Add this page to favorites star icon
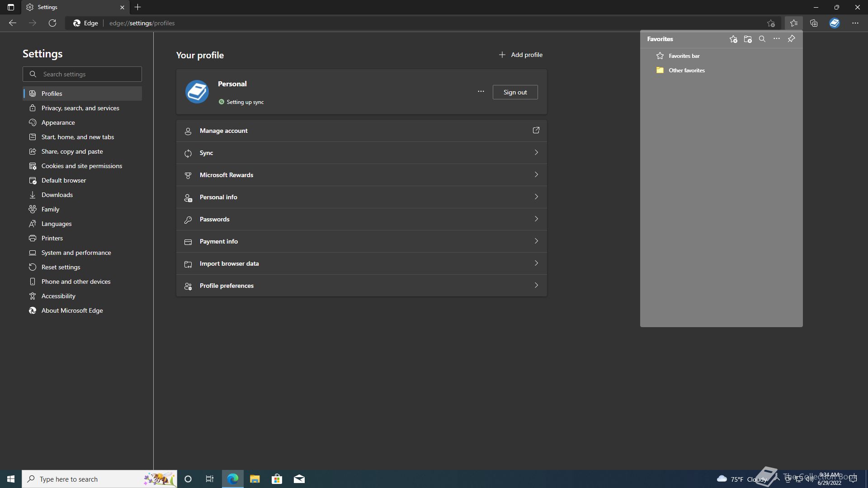 [x=771, y=23]
